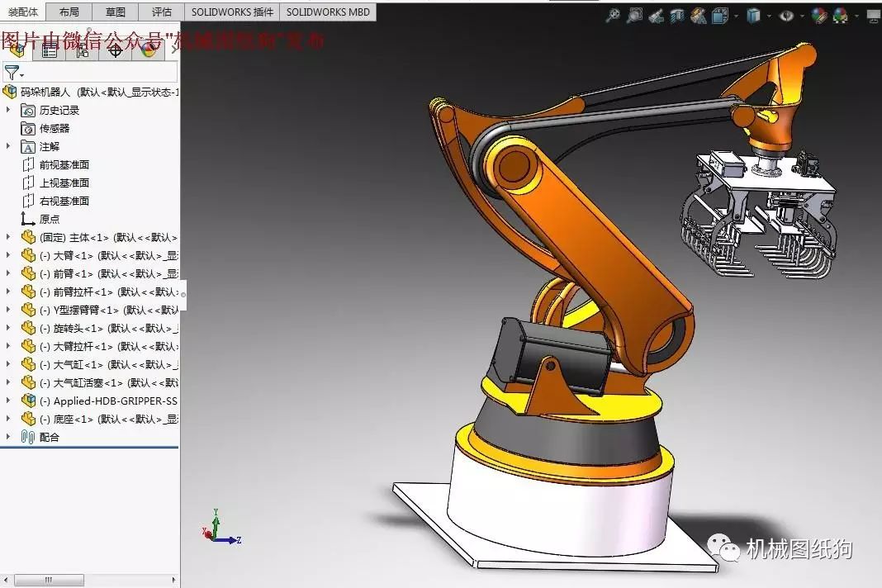Select the Zoom to Area tool
This screenshot has width=882, height=588.
(634, 15)
